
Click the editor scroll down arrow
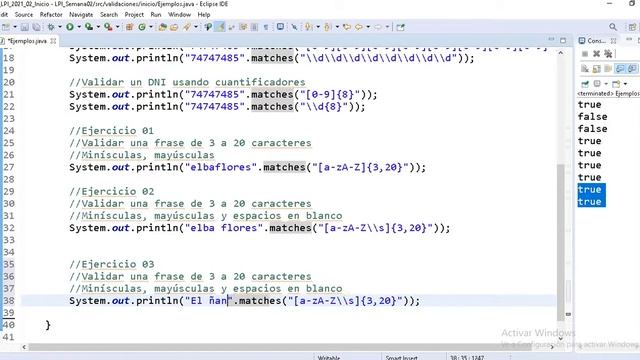coord(561,338)
